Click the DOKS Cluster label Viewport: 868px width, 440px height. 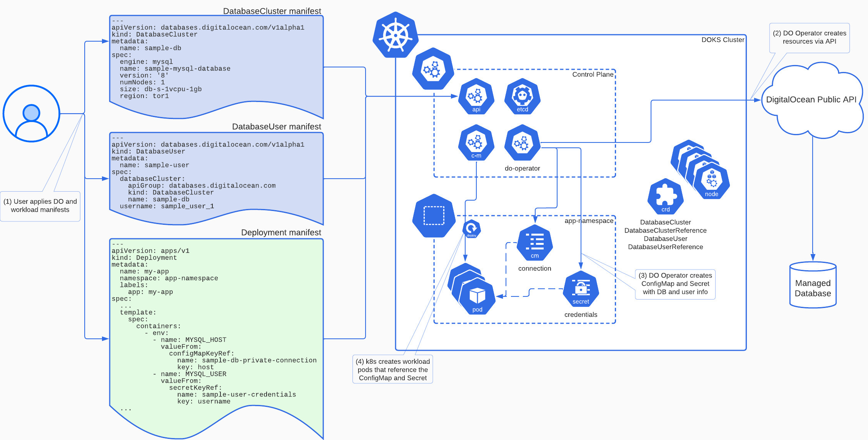pyautogui.click(x=723, y=40)
